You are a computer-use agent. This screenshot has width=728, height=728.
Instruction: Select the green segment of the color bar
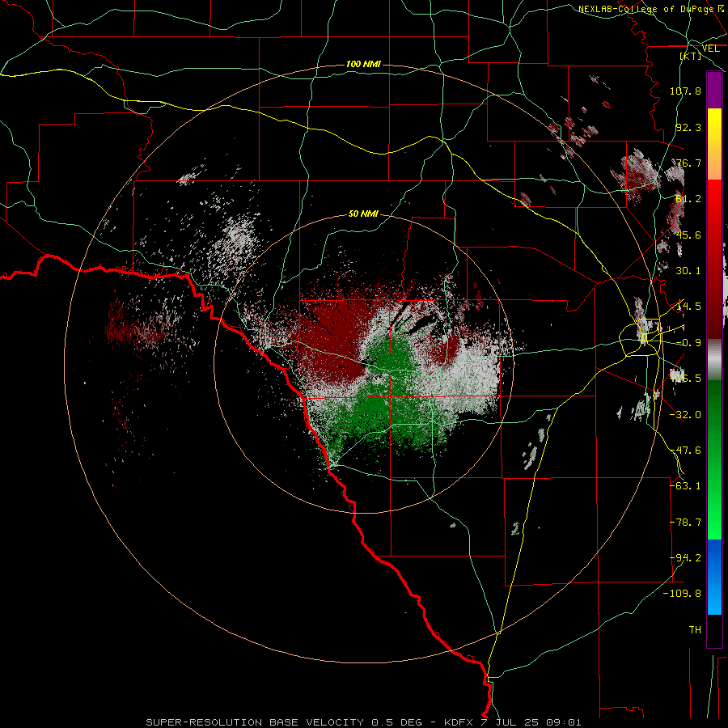click(714, 459)
